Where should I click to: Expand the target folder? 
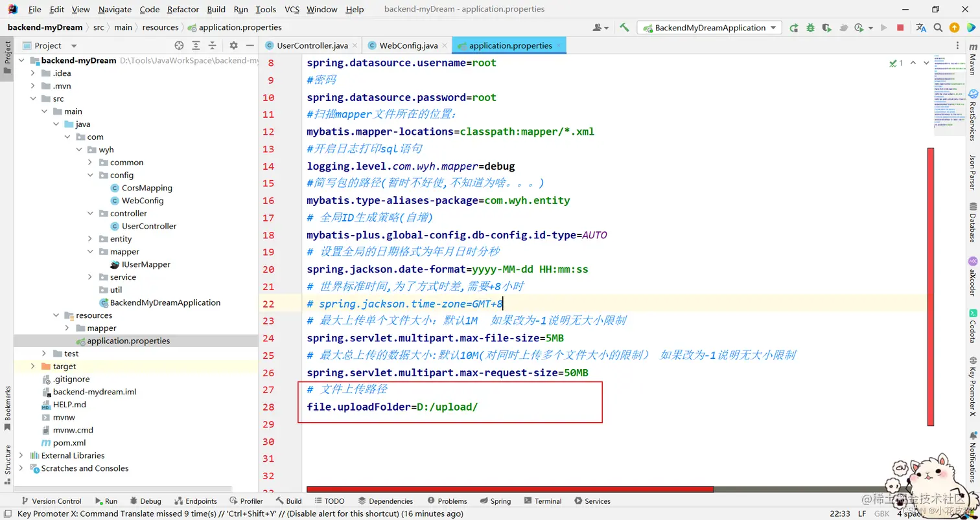point(33,366)
